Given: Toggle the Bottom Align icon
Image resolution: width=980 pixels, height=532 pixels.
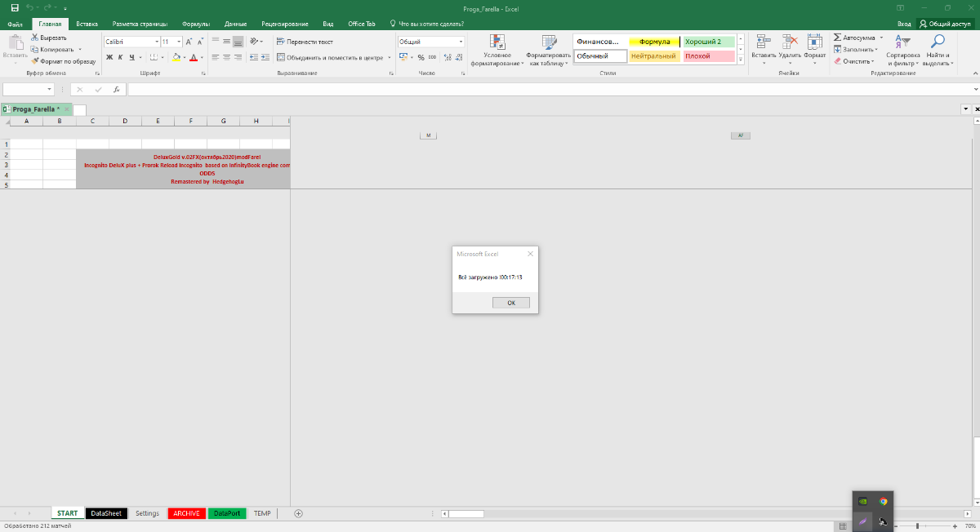Looking at the screenshot, I should (x=238, y=41).
